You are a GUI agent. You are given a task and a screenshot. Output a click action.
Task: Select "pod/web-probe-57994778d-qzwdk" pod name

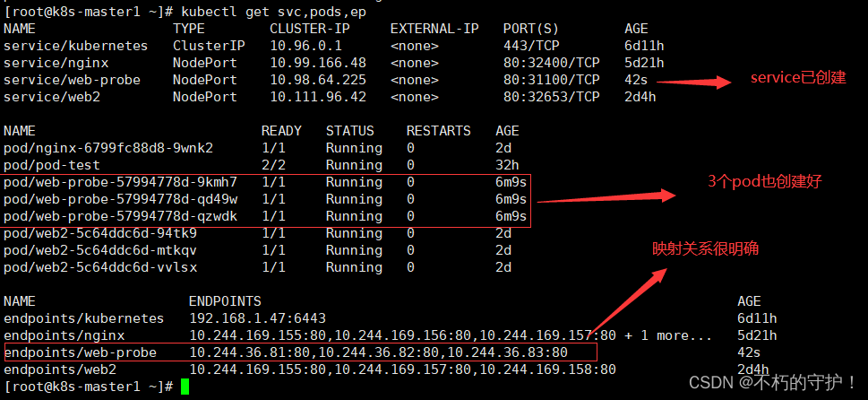pos(120,216)
